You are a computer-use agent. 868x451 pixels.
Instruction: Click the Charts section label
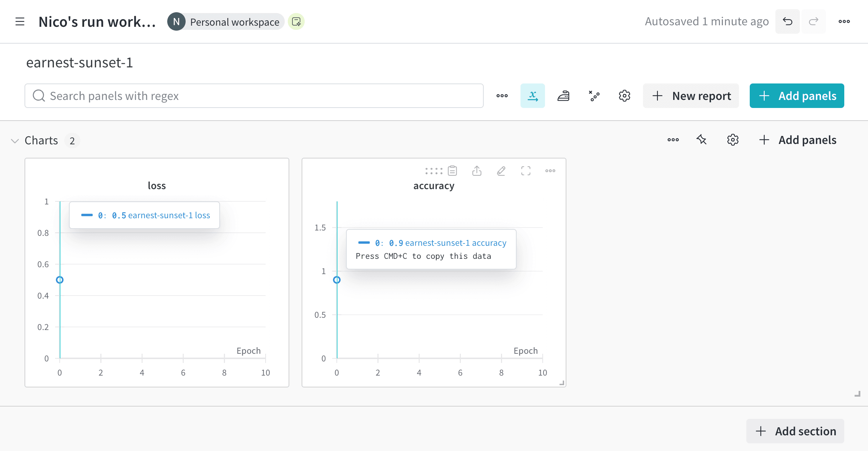pos(41,141)
